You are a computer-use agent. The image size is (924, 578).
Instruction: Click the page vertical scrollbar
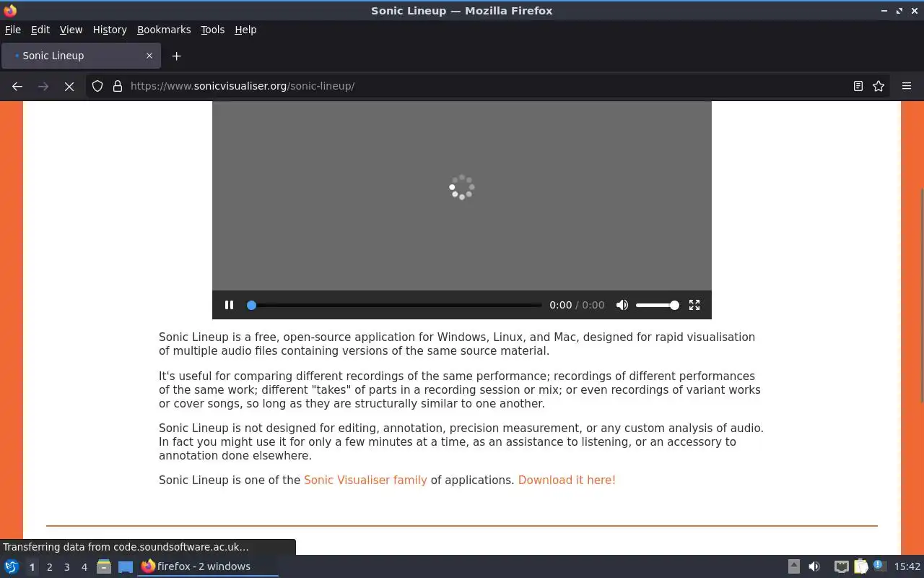pos(920,296)
